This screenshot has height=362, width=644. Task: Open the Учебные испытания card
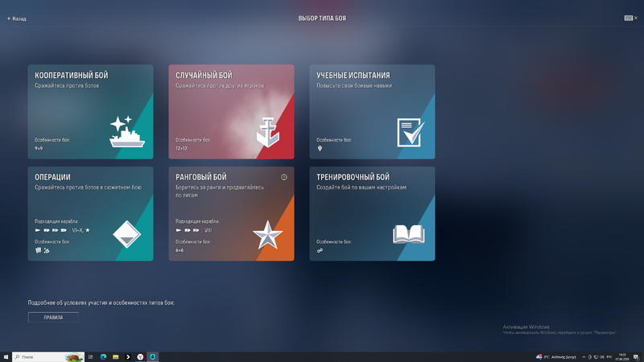click(372, 112)
